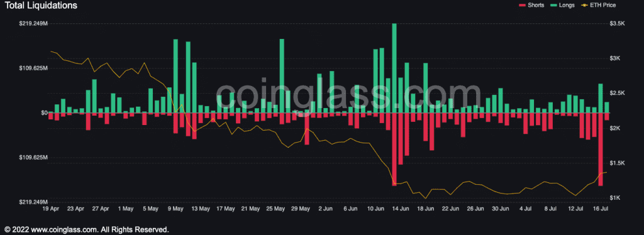Click the 23 Apr date label

pos(75,209)
